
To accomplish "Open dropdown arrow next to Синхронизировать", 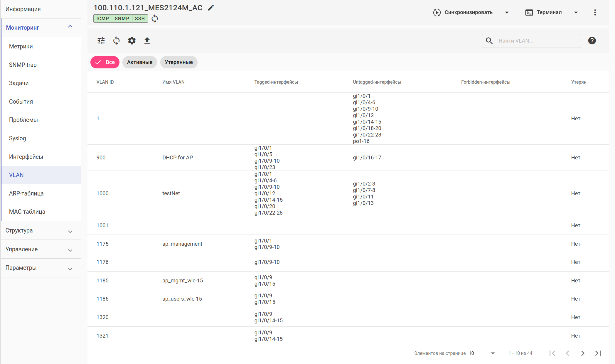I will pos(507,12).
